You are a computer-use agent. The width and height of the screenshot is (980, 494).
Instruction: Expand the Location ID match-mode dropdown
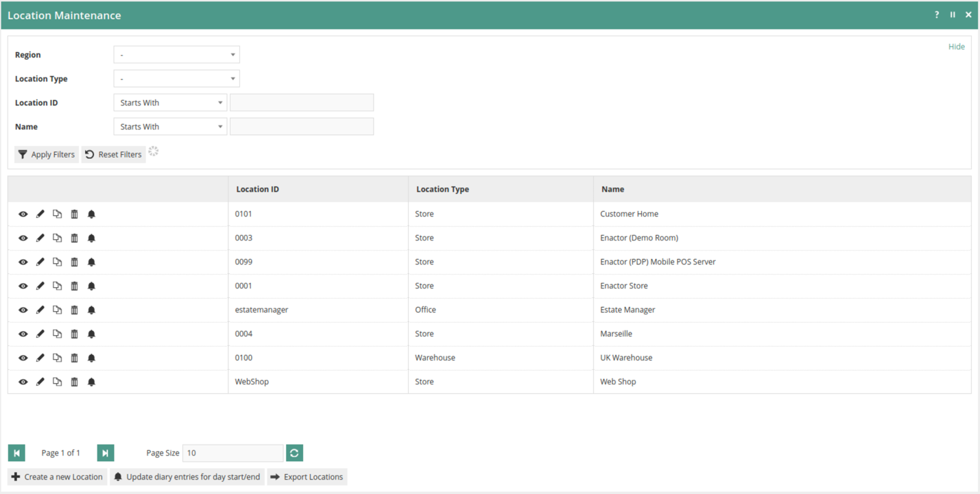tap(170, 103)
